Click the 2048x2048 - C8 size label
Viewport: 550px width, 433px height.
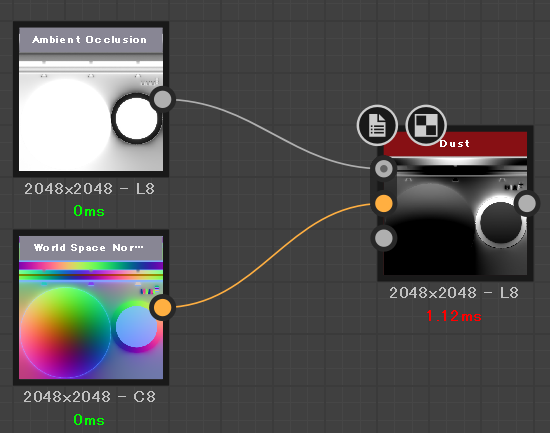89,397
